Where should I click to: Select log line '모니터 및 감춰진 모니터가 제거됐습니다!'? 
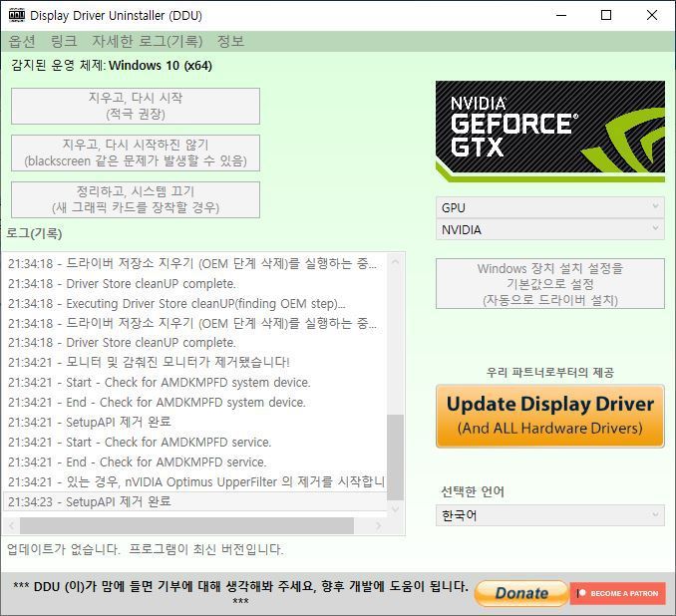click(x=194, y=362)
